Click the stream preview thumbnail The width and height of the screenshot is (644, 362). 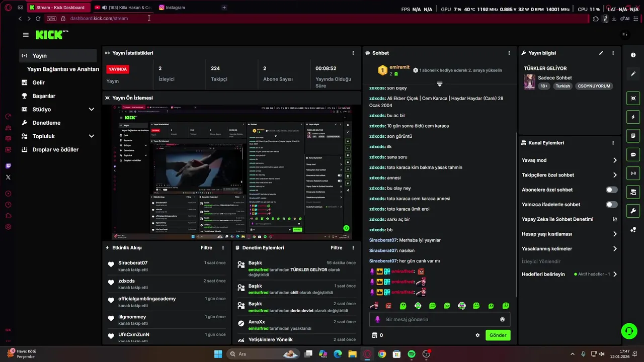pyautogui.click(x=231, y=172)
